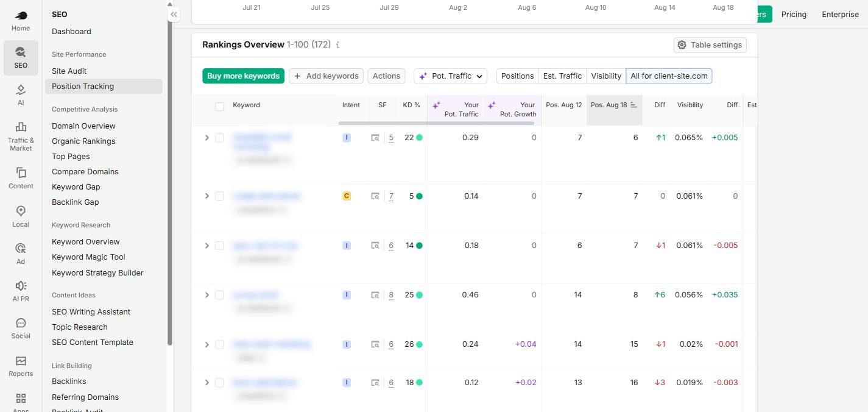Open Site Audit in sidebar
This screenshot has width=868, height=412.
pyautogui.click(x=69, y=71)
